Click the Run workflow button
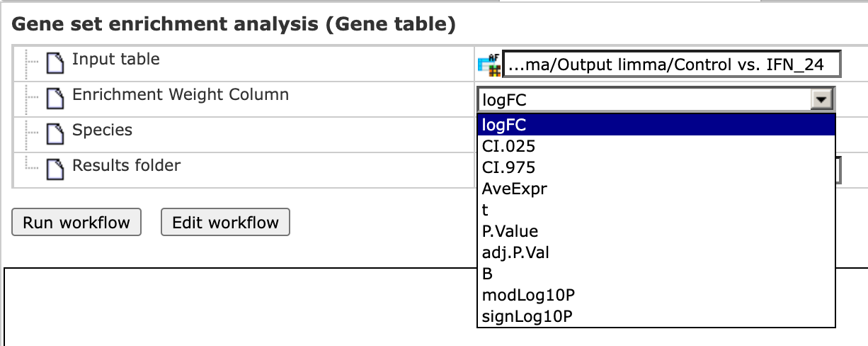The width and height of the screenshot is (868, 346). 76,223
